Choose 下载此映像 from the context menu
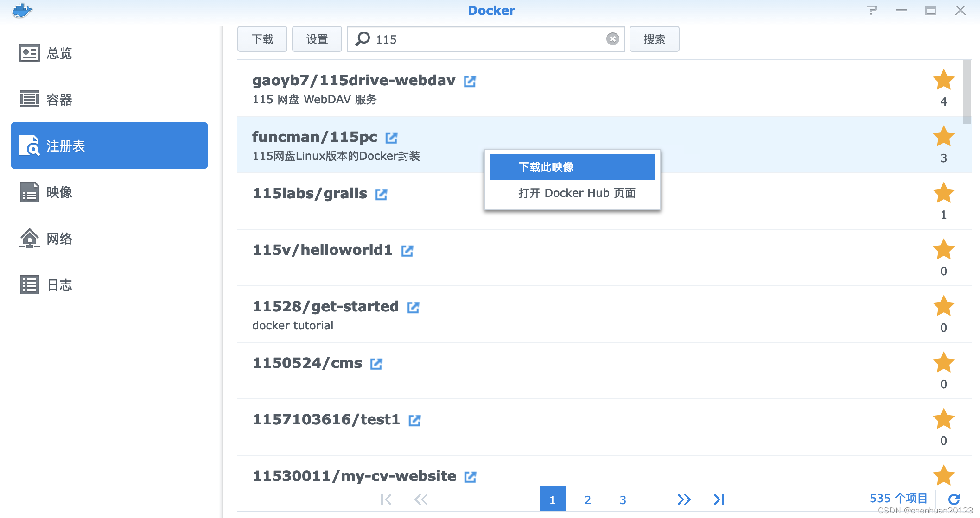The width and height of the screenshot is (980, 518). click(572, 167)
